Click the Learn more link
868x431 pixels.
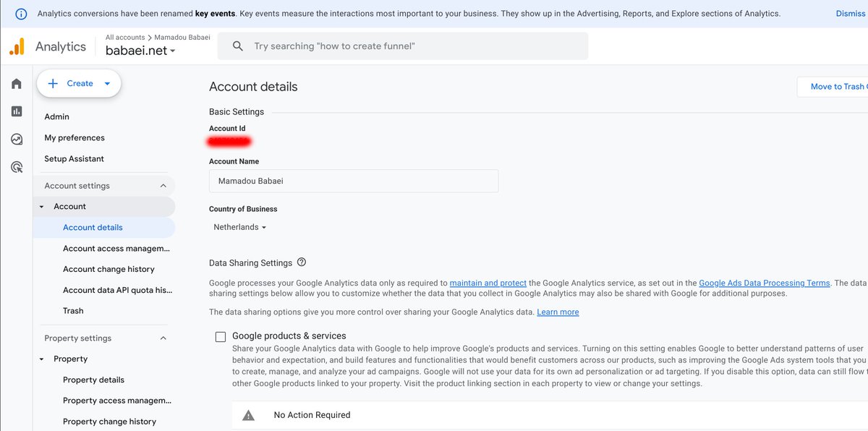pyautogui.click(x=558, y=312)
